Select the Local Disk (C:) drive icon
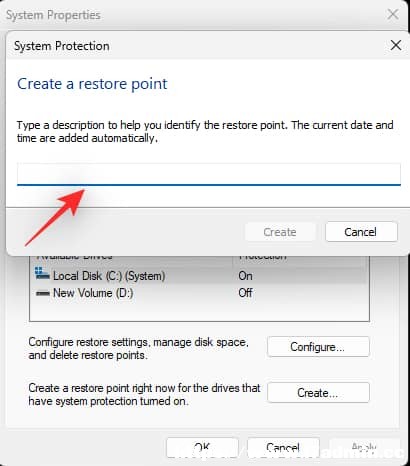 coord(42,274)
